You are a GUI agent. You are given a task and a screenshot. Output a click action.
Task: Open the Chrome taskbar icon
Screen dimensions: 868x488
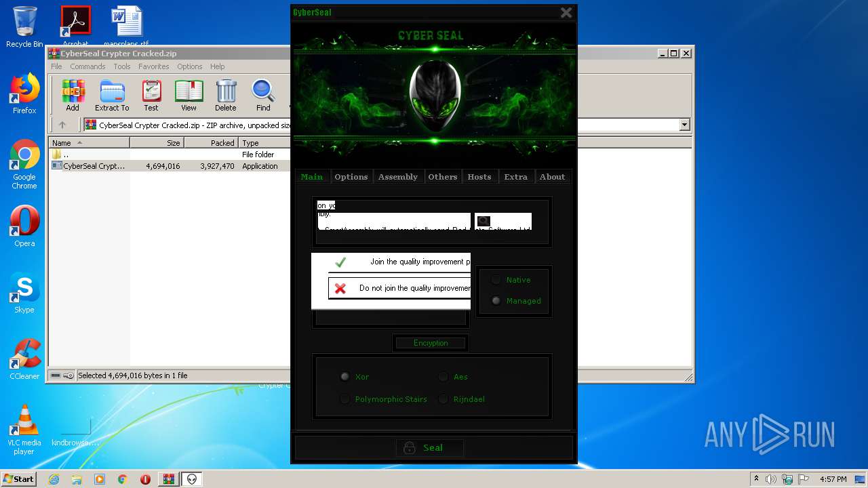[123, 479]
